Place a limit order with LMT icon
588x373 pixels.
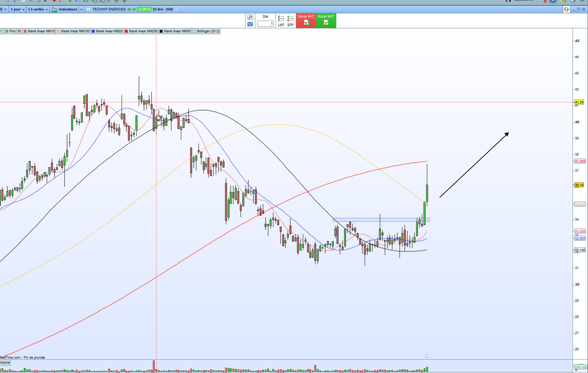click(x=281, y=21)
